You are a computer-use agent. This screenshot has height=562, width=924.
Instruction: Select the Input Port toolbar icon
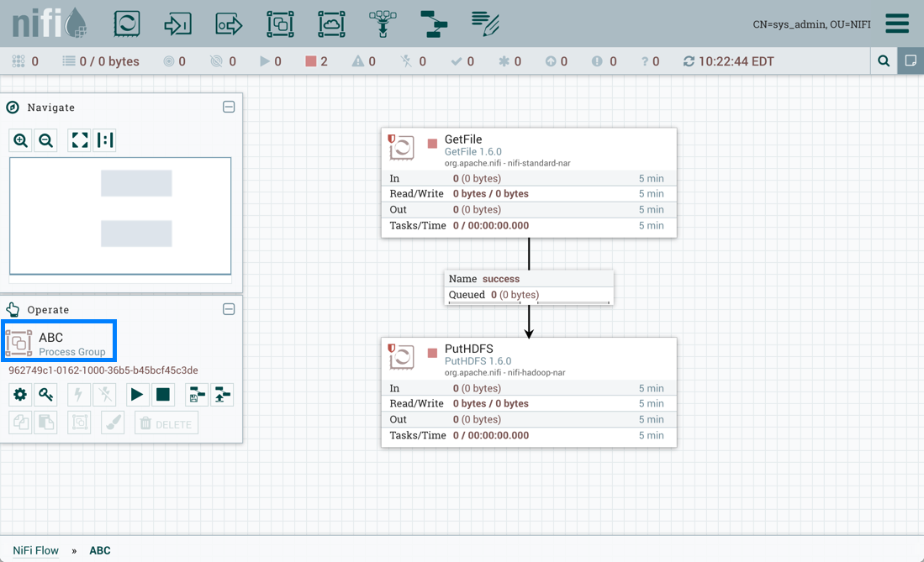pyautogui.click(x=177, y=24)
